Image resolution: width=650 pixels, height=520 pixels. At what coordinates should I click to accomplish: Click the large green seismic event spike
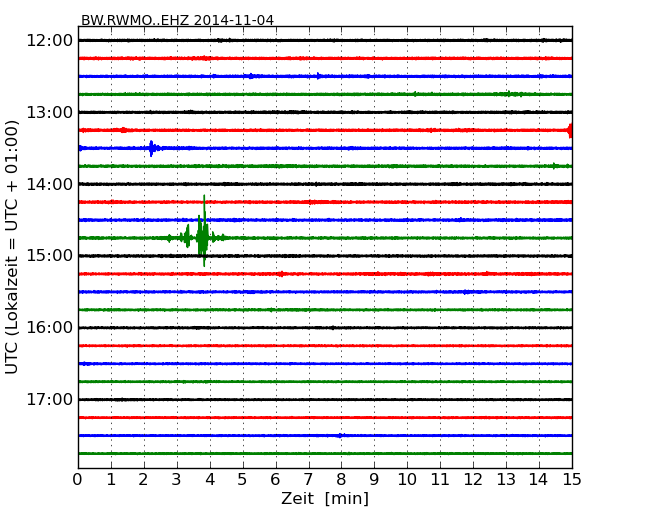click(x=203, y=233)
